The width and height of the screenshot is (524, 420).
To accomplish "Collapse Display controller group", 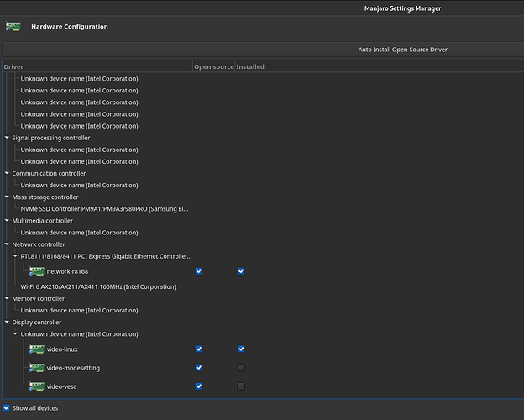I will (x=7, y=322).
